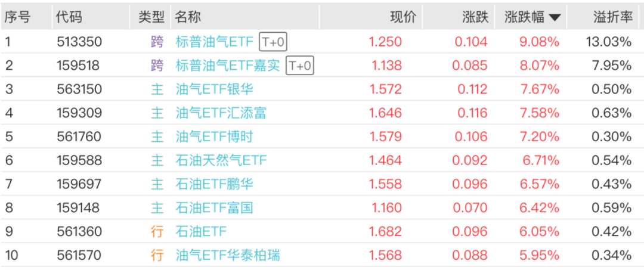This screenshot has height=270, width=644.
Task: Open 石油天然气ETF fund link
Action: (x=221, y=160)
